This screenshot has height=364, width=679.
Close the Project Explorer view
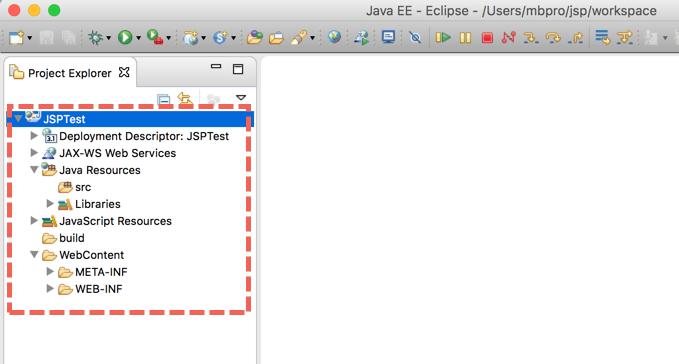124,72
